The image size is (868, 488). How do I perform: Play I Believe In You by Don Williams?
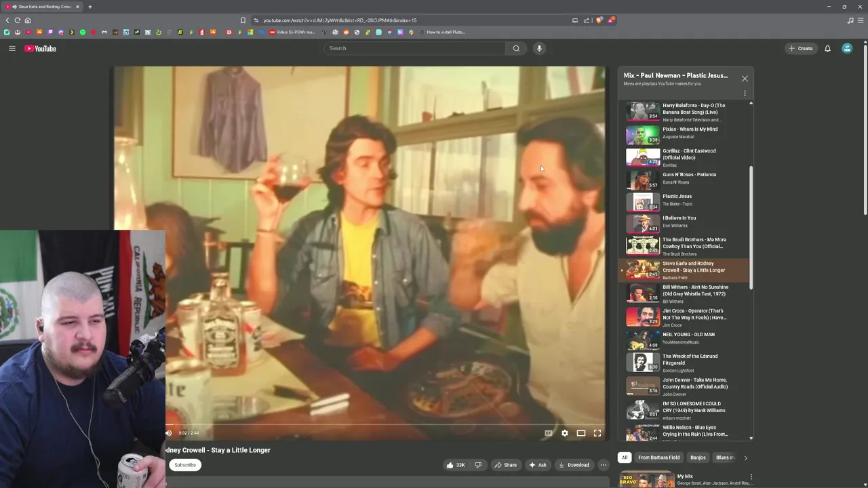click(684, 223)
